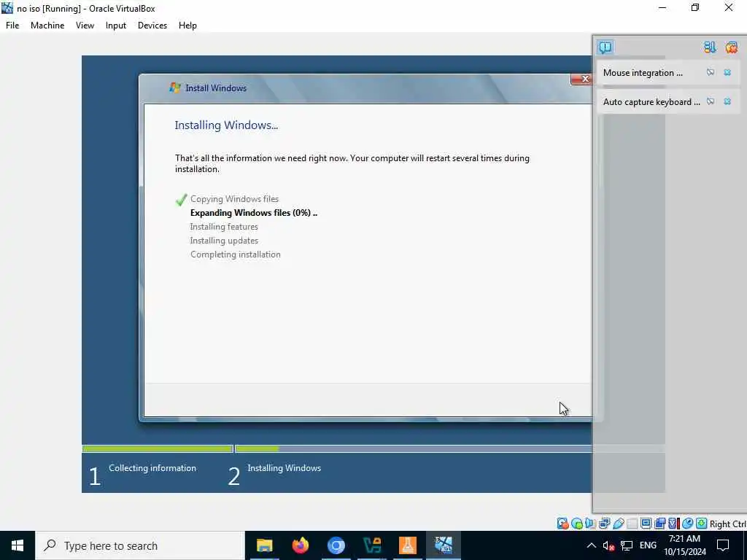Image resolution: width=747 pixels, height=560 pixels.
Task: Click the display status bar icon
Action: point(646,524)
